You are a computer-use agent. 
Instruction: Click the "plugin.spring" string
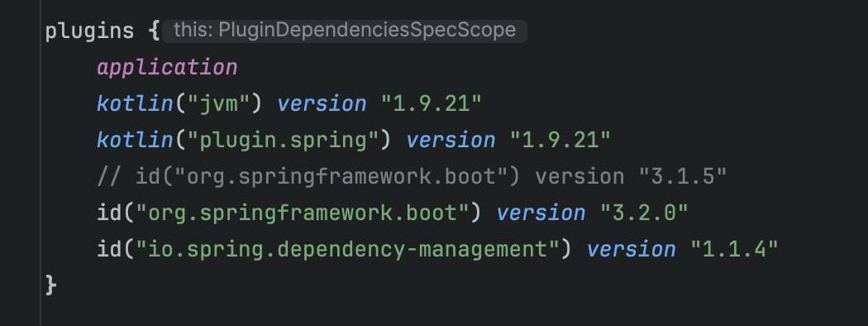point(283,141)
